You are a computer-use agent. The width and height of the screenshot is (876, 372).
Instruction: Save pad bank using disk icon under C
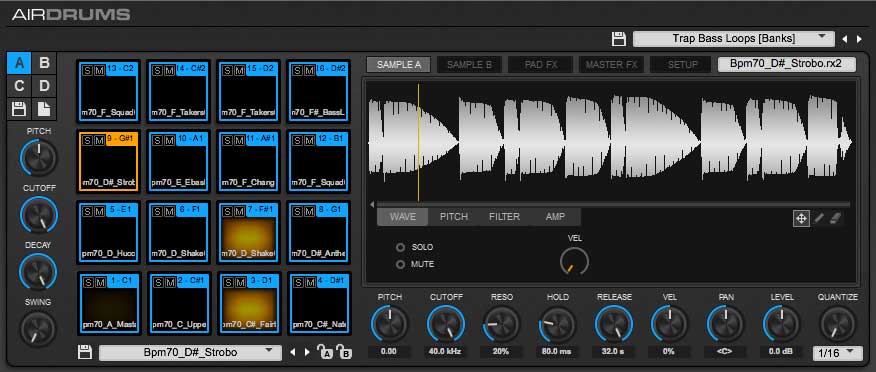19,109
